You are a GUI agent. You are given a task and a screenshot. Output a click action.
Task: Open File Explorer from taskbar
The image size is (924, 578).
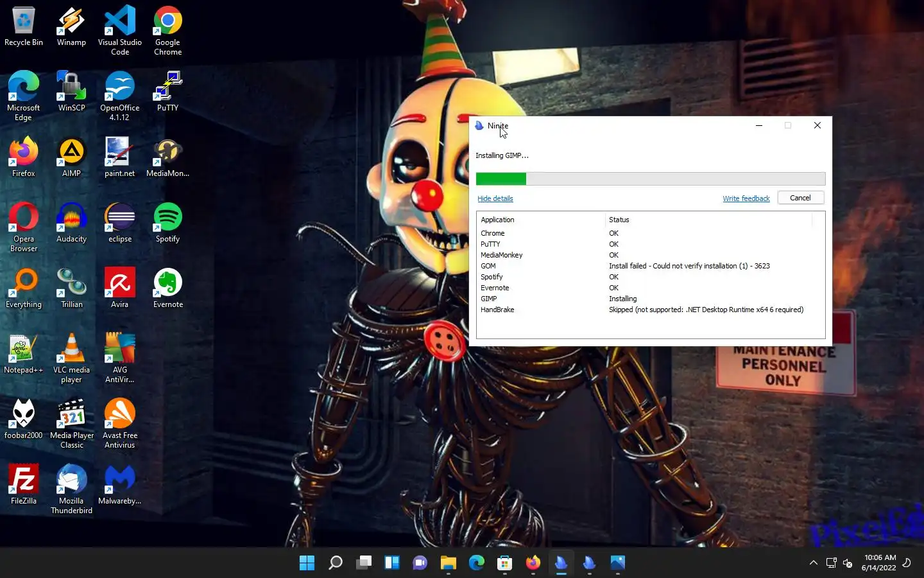point(448,563)
